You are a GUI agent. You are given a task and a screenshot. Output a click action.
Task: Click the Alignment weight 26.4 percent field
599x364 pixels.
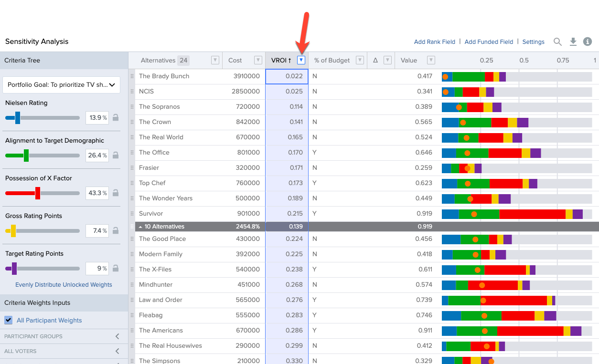coord(97,155)
